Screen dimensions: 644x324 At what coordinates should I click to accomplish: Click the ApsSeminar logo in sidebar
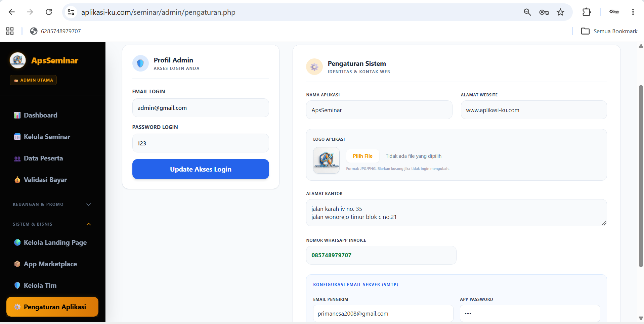coord(18,60)
